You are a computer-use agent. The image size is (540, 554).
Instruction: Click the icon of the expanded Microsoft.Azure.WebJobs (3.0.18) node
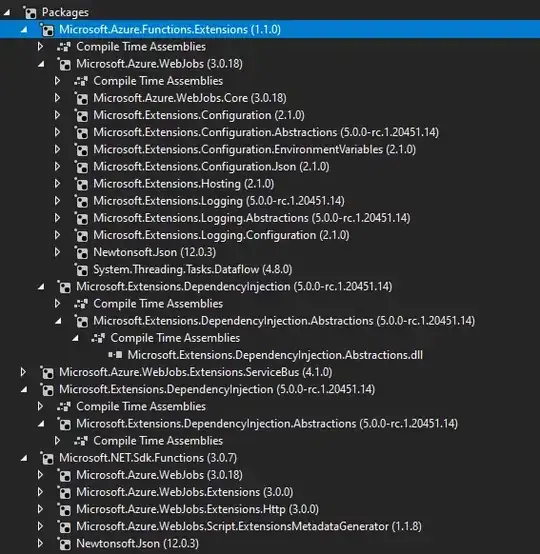64,64
